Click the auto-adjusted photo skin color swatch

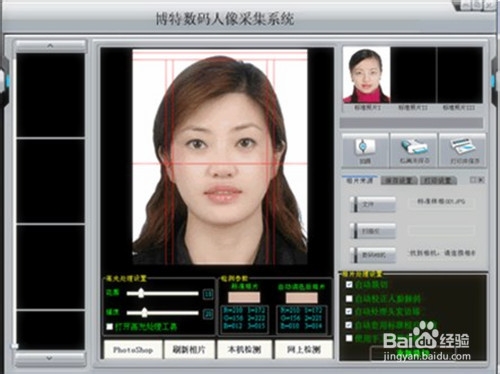tap(302, 297)
